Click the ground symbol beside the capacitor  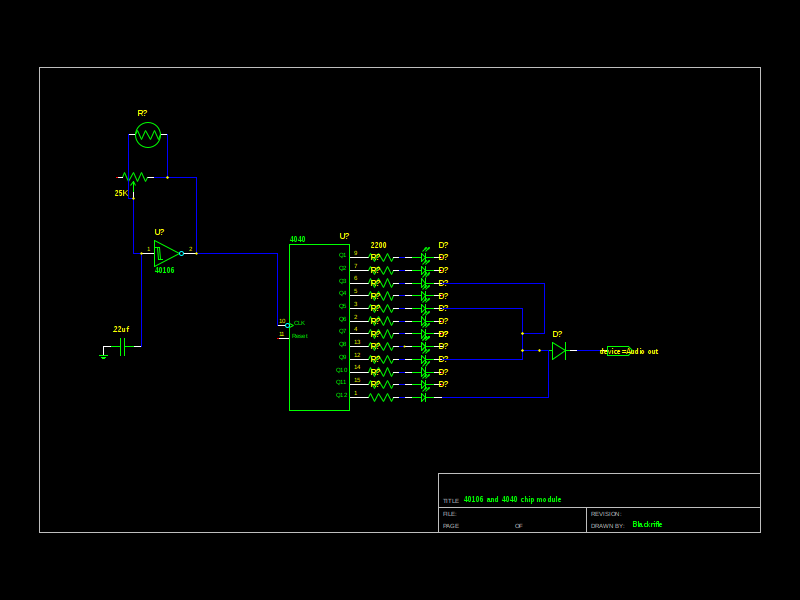pyautogui.click(x=103, y=355)
